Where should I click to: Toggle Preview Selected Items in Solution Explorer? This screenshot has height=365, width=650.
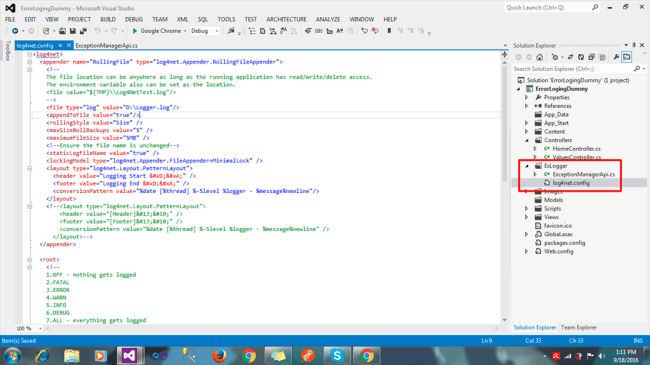pyautogui.click(x=626, y=57)
